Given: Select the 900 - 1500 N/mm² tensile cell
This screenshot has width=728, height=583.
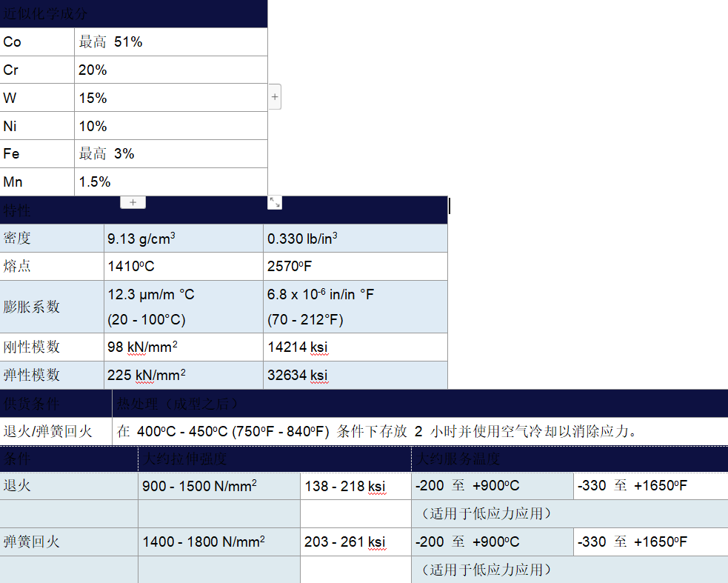Looking at the screenshot, I should pos(218,487).
